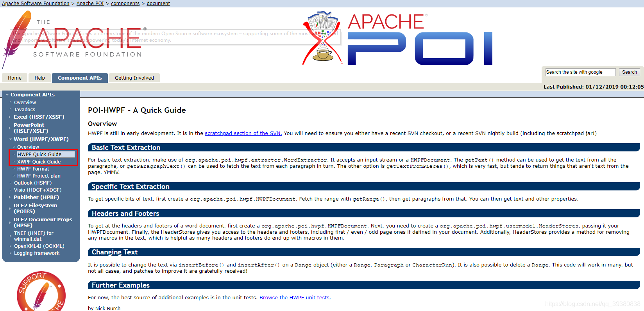The image size is (644, 311).
Task: Open the Apache POI breadcrumb link
Action: 90,4
